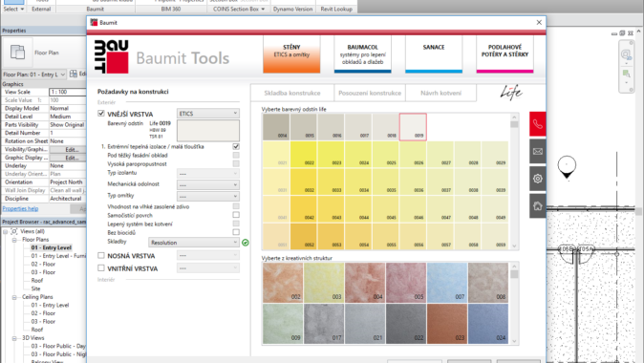Enable Samočistící povrch checkbox
Viewport: 644px width, 363px height.
pyautogui.click(x=236, y=215)
